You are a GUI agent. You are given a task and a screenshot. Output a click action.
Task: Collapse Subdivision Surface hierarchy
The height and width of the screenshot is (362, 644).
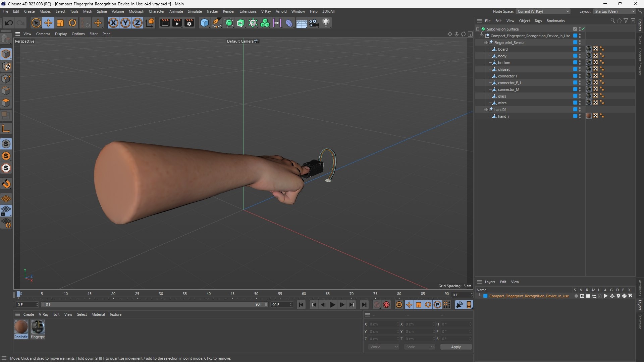pyautogui.click(x=478, y=29)
